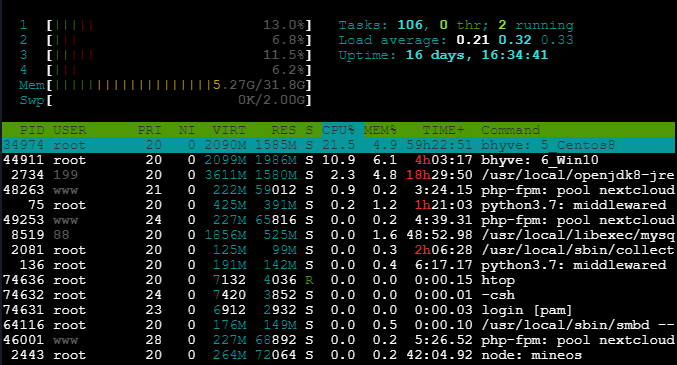Click the PRI column header
Viewport: 677px width, 365px height.
coord(149,130)
